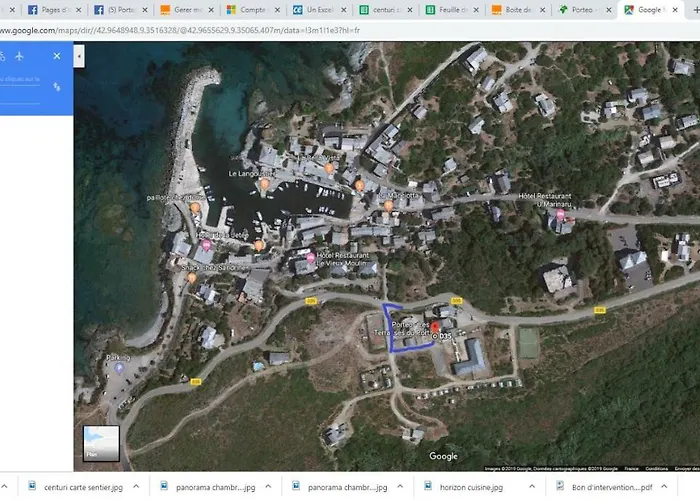Switch to the Compte Microsoft browser tab
Screen dimensions: 700x500
coord(256,10)
